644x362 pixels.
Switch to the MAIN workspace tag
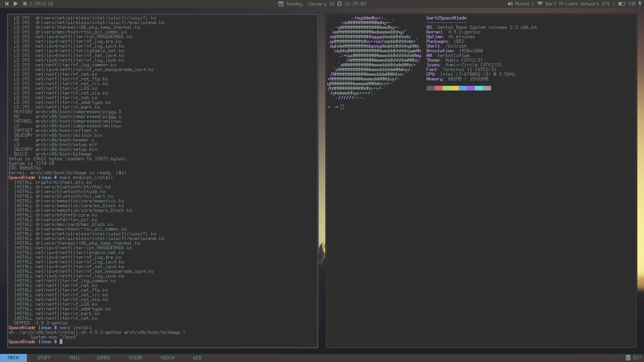click(13, 358)
